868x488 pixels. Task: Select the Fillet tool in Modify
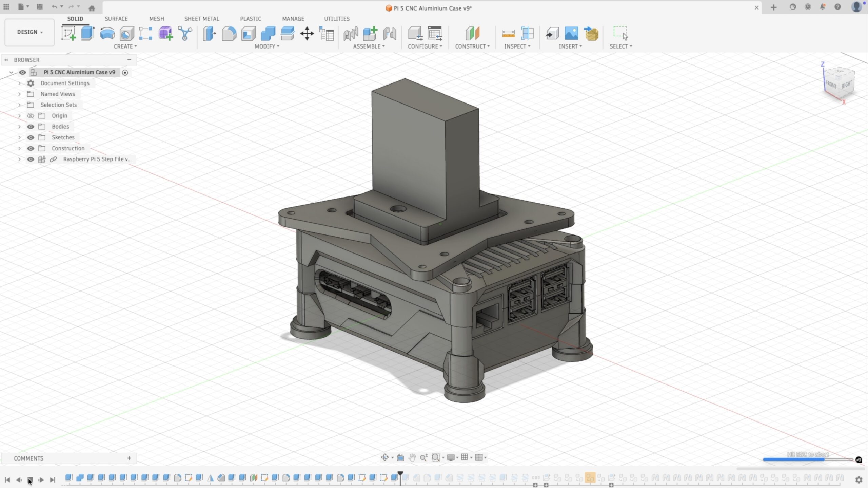[229, 33]
